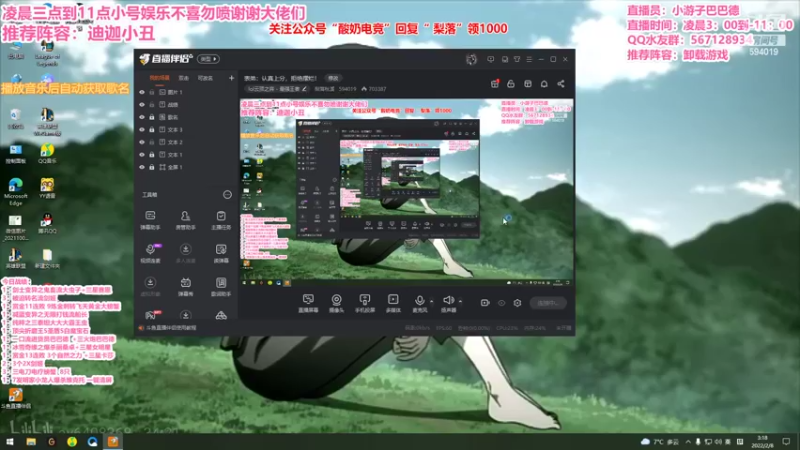Open the mode switch pill beside the 直播伴侣 logo

click(208, 59)
